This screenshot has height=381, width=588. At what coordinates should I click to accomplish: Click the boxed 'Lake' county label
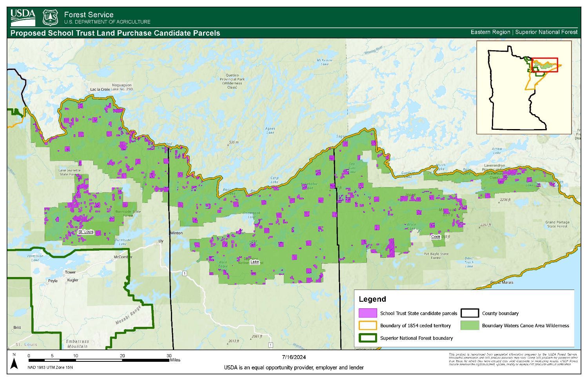point(255,262)
